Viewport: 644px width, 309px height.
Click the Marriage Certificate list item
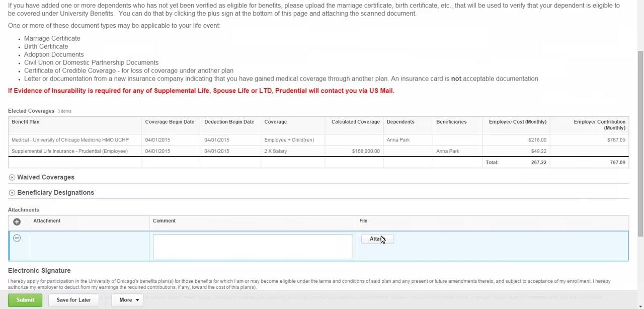pos(52,38)
